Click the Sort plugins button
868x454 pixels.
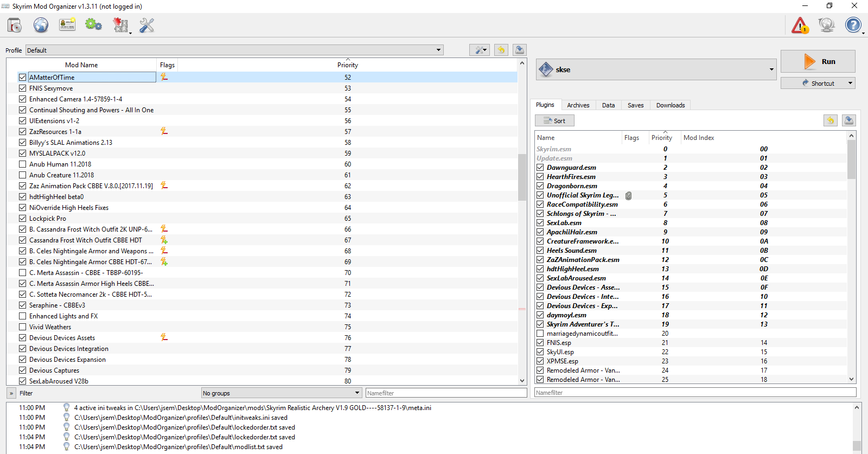(x=554, y=120)
